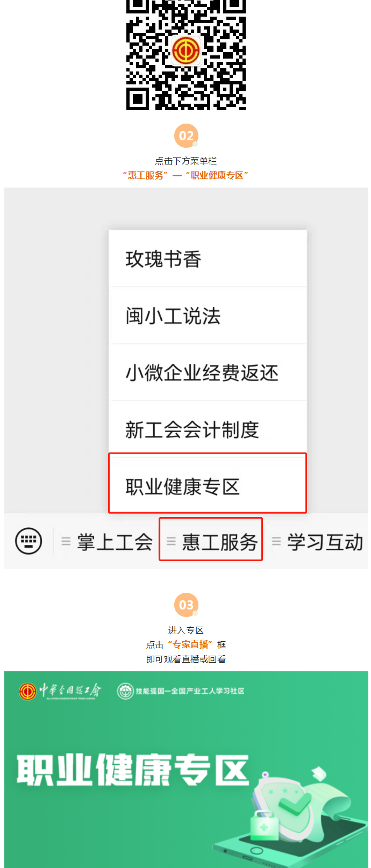Click the keyboard input toggle icon
This screenshot has width=371, height=868.
point(28,541)
